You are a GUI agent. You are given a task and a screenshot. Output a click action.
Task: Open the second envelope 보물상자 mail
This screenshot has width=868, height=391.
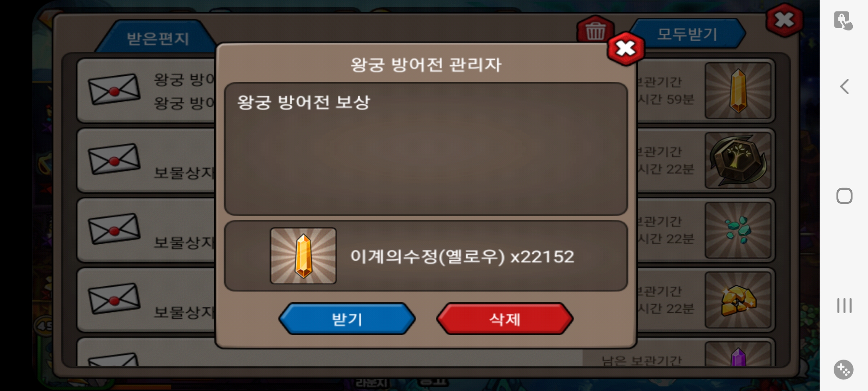point(114,159)
